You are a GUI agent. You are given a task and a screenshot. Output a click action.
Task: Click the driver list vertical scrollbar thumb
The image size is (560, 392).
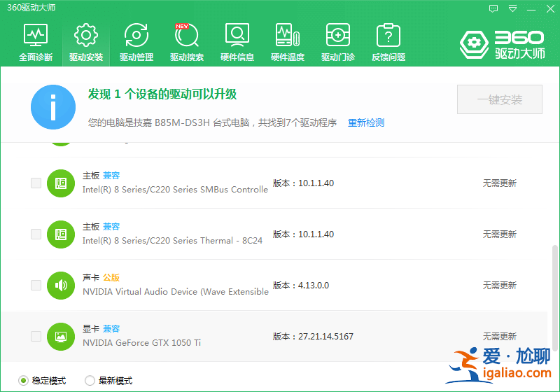[x=554, y=297]
